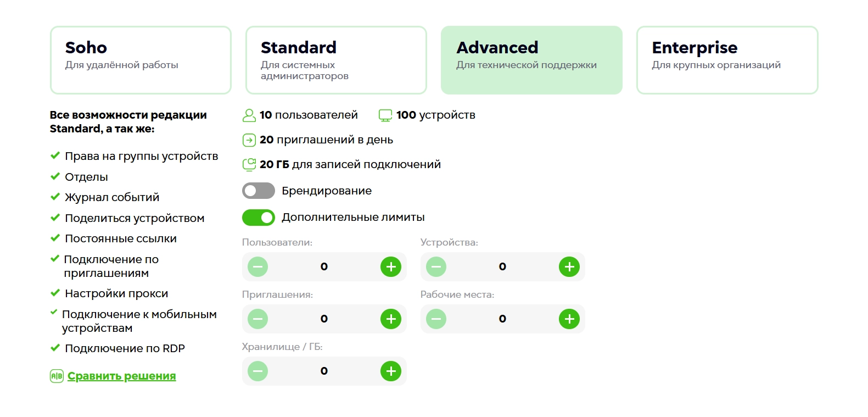Enable the Брендирование toggle

click(x=259, y=191)
